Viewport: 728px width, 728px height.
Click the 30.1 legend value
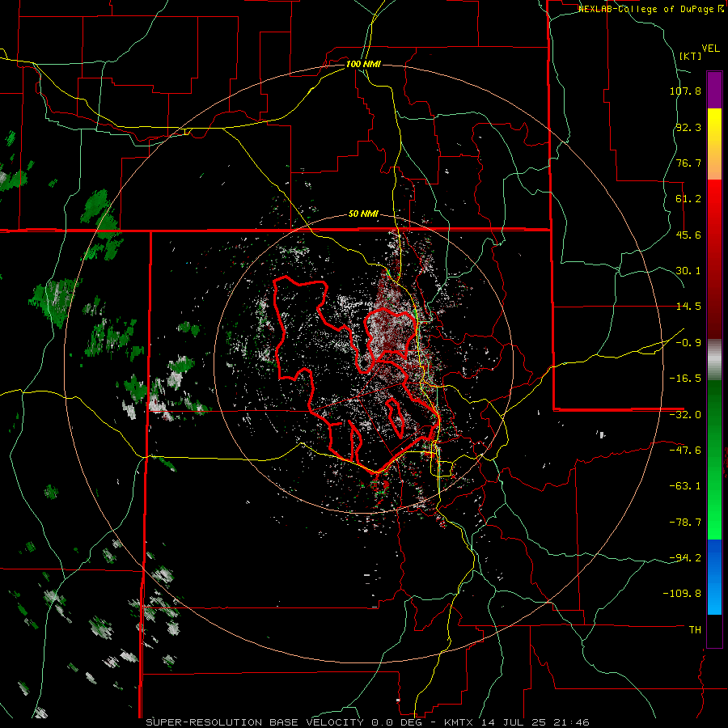(x=688, y=271)
